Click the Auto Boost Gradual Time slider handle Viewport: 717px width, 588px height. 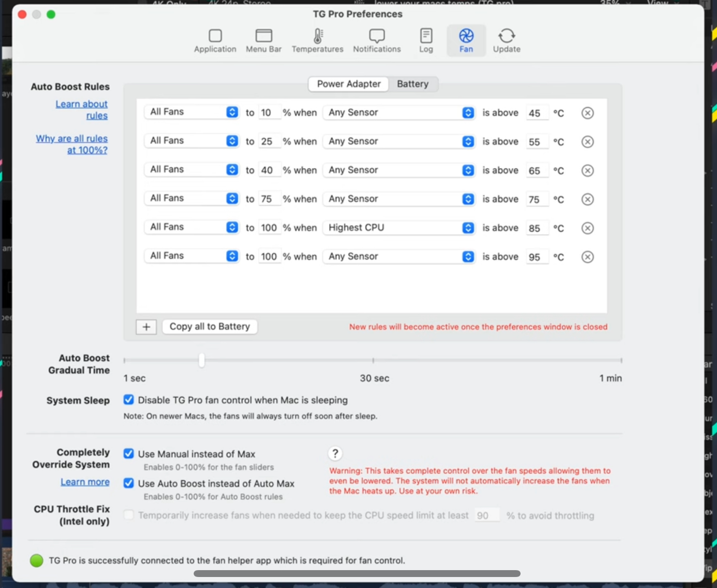pyautogui.click(x=201, y=360)
